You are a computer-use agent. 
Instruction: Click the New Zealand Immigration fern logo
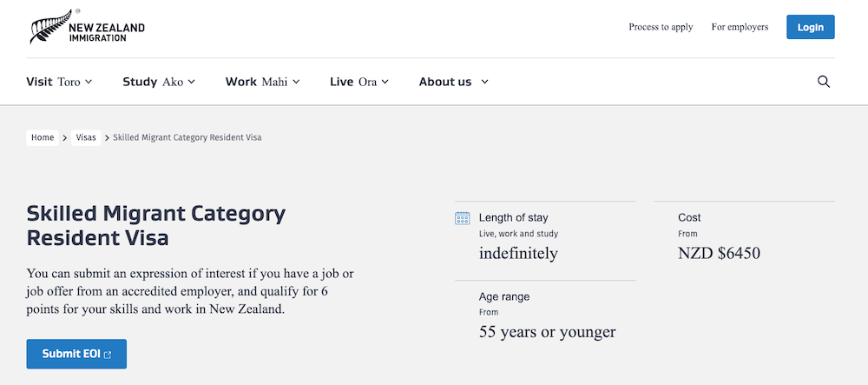click(x=88, y=27)
